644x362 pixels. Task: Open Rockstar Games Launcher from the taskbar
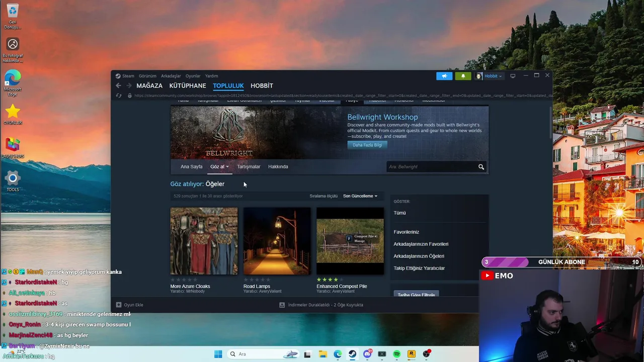(411, 354)
